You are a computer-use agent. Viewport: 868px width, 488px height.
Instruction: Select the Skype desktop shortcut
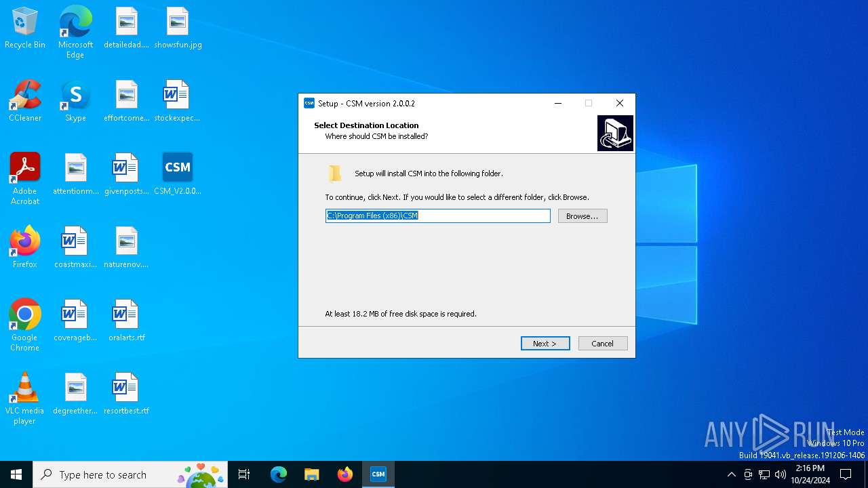pyautogui.click(x=75, y=101)
